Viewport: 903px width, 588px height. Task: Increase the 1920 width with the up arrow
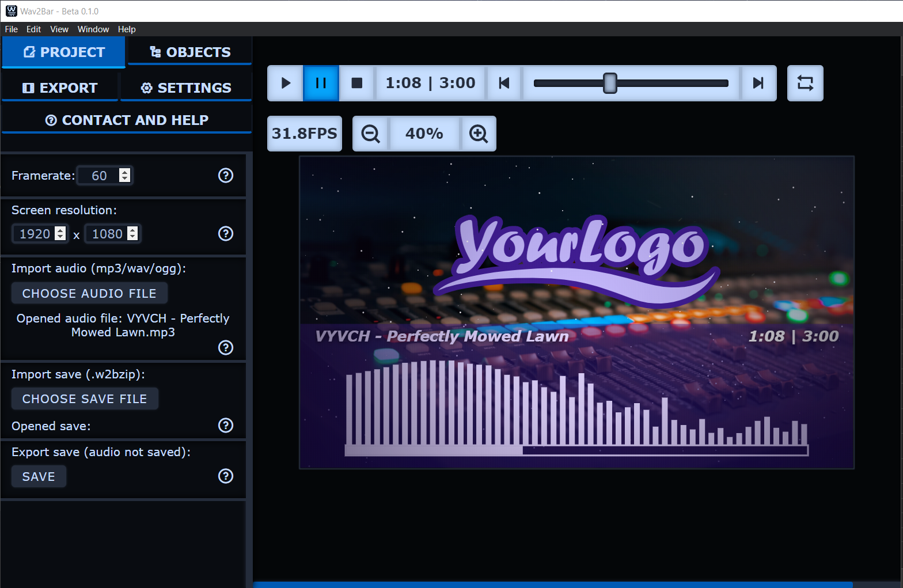[60, 230]
